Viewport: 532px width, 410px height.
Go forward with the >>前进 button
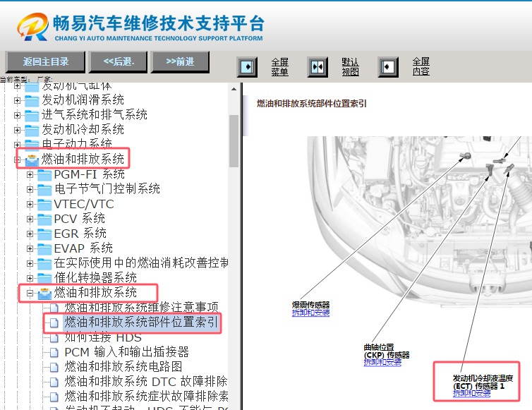pos(180,62)
